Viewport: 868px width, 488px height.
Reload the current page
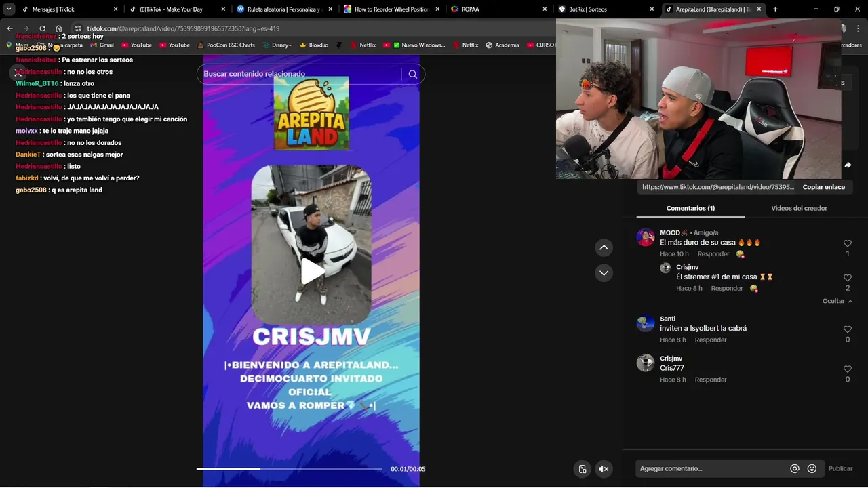click(x=42, y=28)
